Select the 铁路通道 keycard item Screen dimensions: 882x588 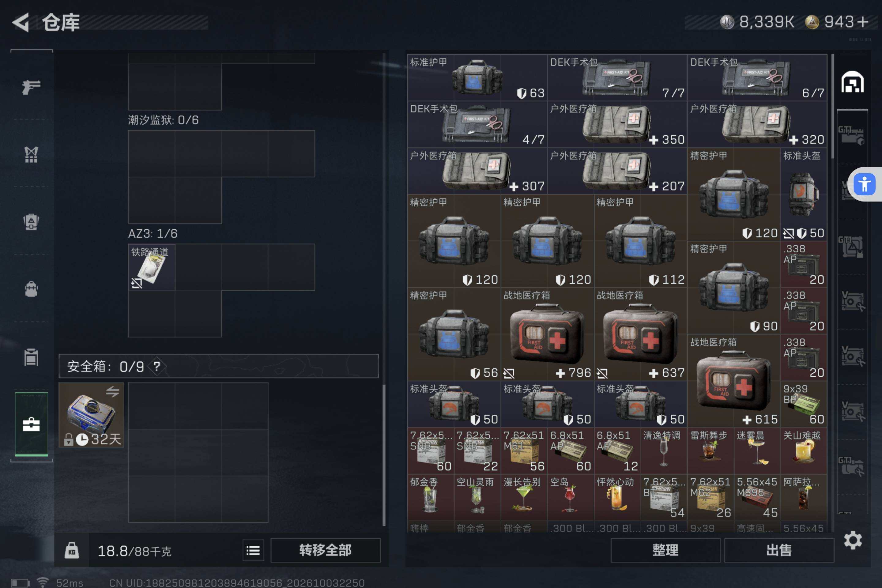(152, 267)
